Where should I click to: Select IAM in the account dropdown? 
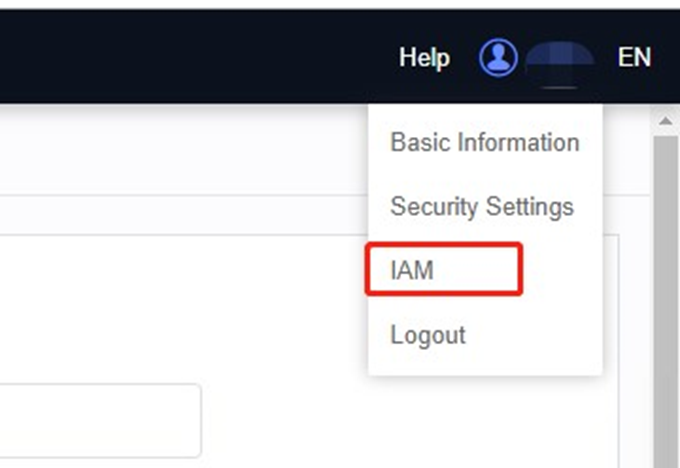pyautogui.click(x=412, y=270)
